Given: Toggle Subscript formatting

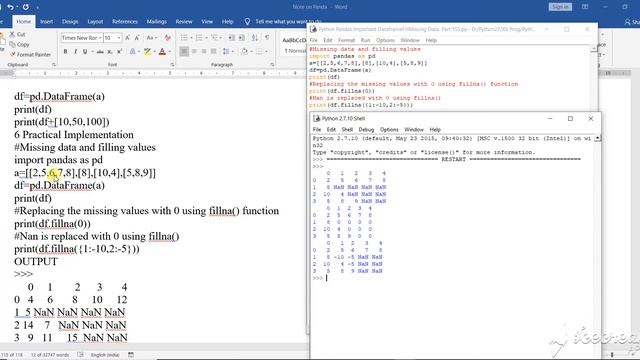Looking at the screenshot, I should pos(110,51).
